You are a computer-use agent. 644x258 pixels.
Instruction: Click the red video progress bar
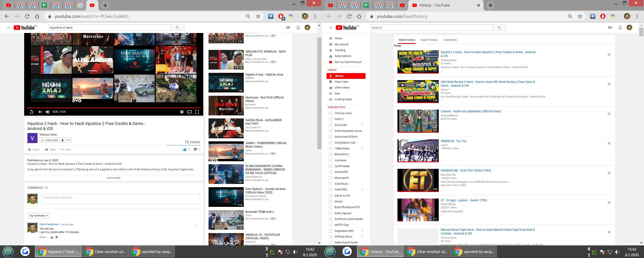tap(114, 108)
